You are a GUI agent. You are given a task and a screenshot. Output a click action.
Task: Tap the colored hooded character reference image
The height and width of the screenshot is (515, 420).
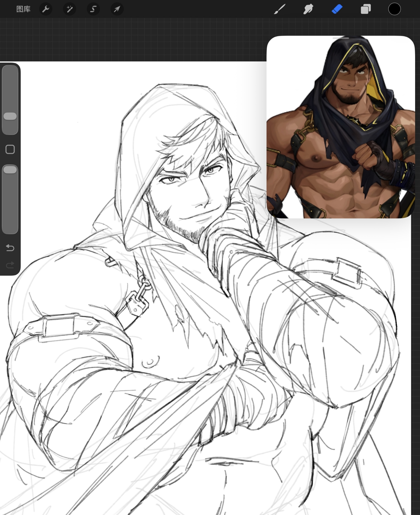pyautogui.click(x=340, y=129)
